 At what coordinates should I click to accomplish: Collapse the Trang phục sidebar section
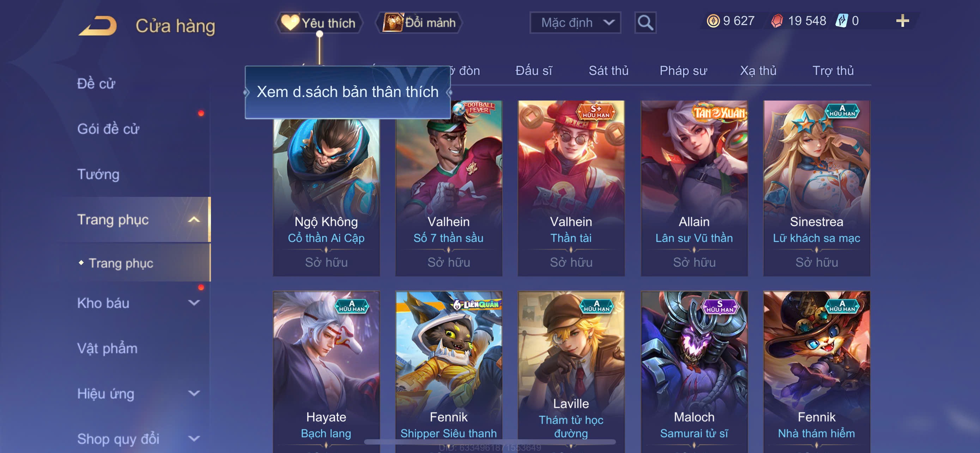click(194, 220)
